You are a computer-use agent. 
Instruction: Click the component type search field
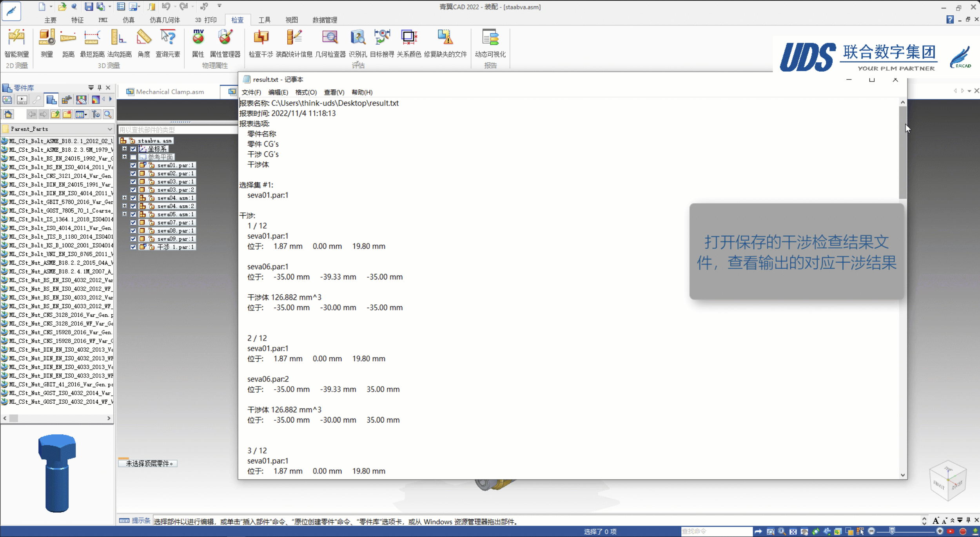click(x=178, y=130)
